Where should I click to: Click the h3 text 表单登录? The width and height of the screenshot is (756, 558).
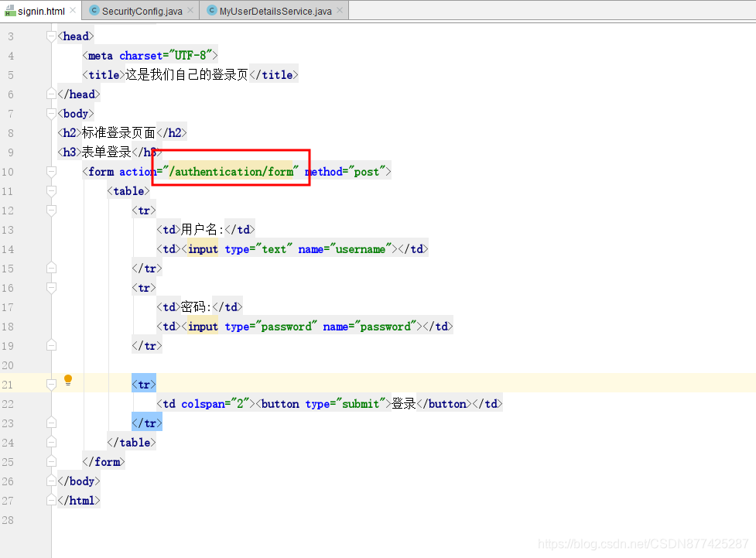pos(107,152)
